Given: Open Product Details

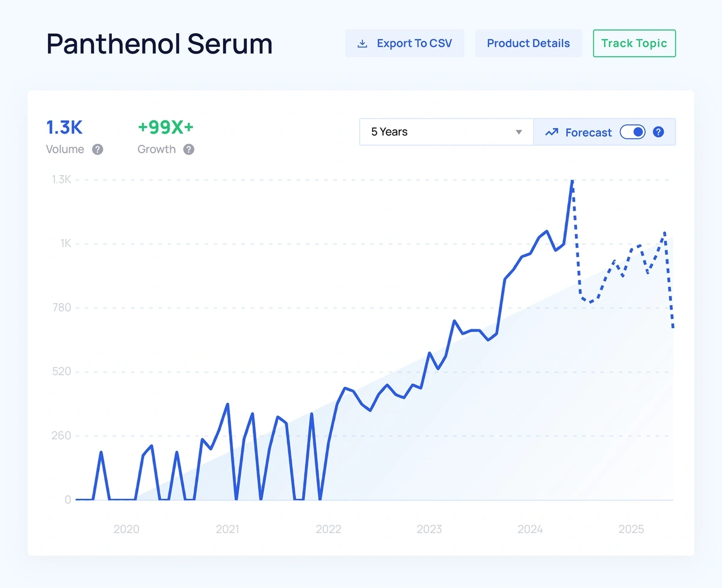Looking at the screenshot, I should click(528, 43).
